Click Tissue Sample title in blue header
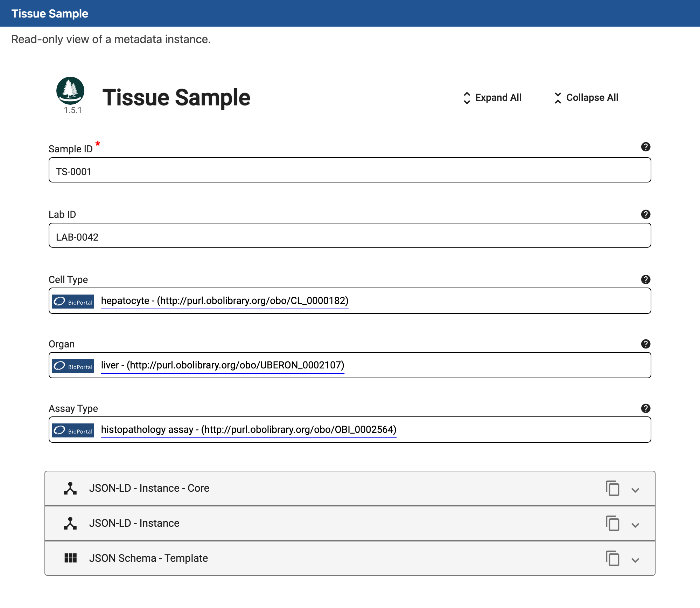The image size is (700, 608). (x=50, y=13)
